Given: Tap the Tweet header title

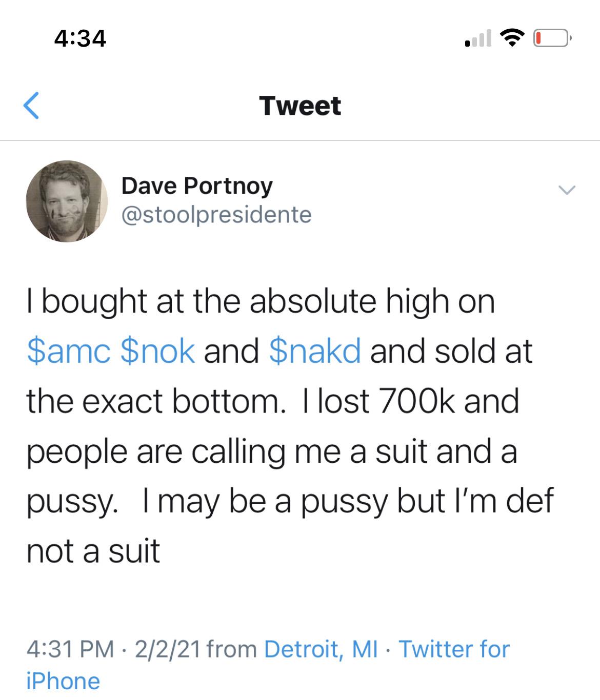Looking at the screenshot, I should coord(300,106).
